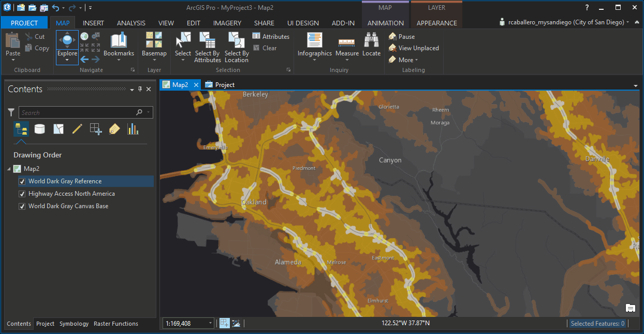The width and height of the screenshot is (644, 334).
Task: Expand the More labeling options dropdown
Action: click(403, 60)
